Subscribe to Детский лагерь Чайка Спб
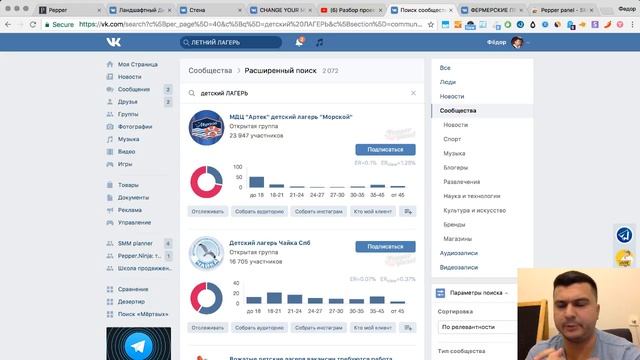Image resolution: width=640 pixels, height=360 pixels. 385,247
